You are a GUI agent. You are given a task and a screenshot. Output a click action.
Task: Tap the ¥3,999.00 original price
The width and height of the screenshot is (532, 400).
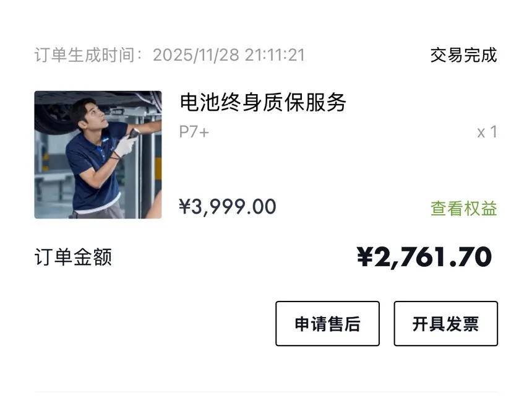227,207
